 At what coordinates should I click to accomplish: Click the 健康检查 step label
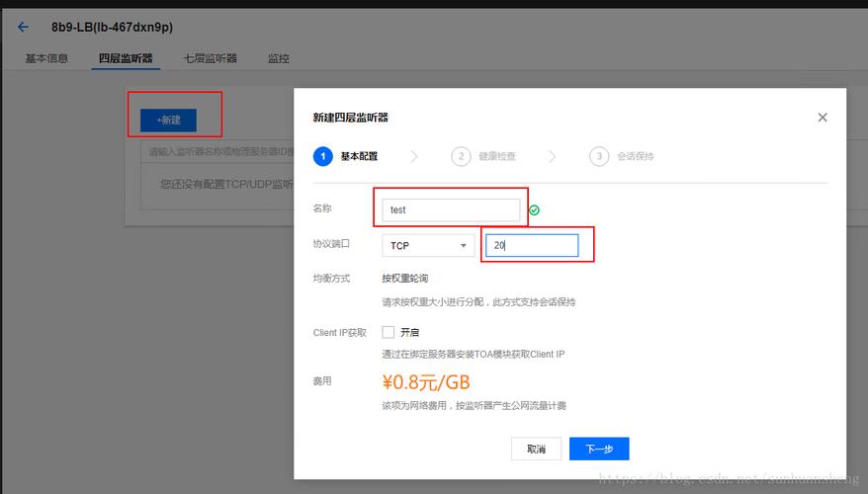(x=497, y=156)
